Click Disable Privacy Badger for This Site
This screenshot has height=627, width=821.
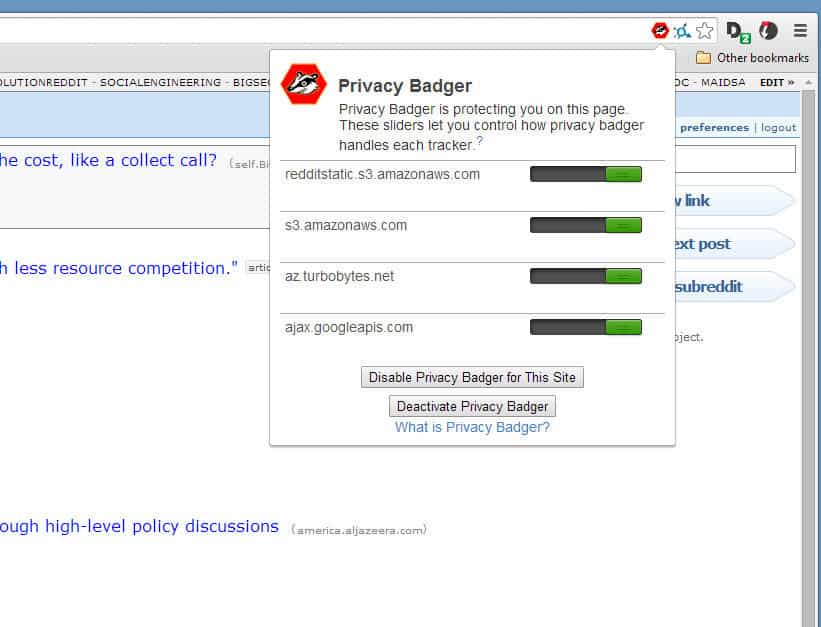[x=472, y=377]
